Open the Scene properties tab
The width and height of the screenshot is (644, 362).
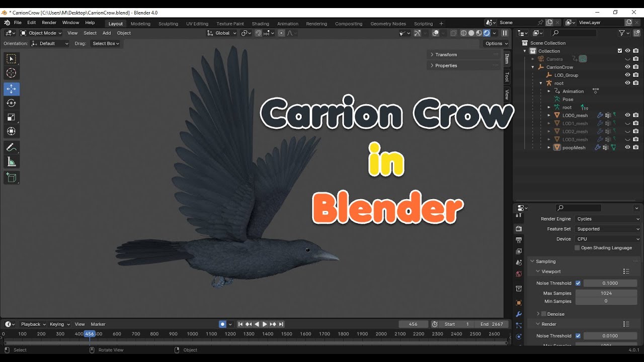[519, 262]
